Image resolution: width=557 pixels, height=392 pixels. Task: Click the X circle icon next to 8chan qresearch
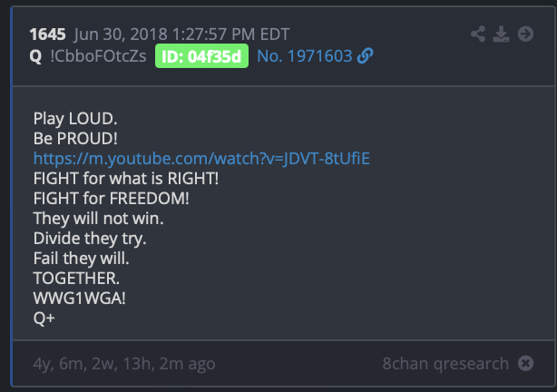pos(526,363)
